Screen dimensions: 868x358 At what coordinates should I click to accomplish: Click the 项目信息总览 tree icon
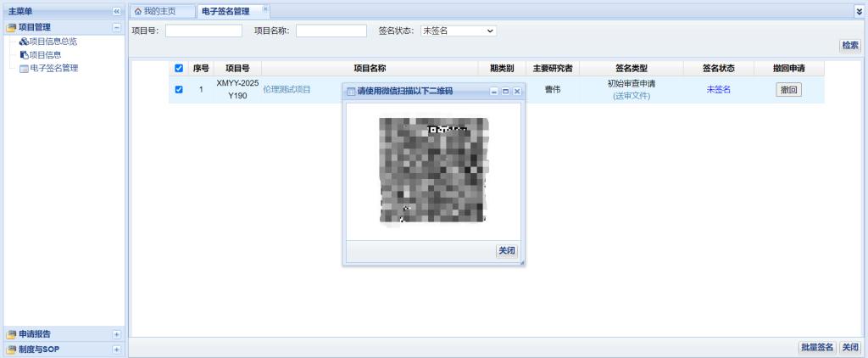coord(24,42)
